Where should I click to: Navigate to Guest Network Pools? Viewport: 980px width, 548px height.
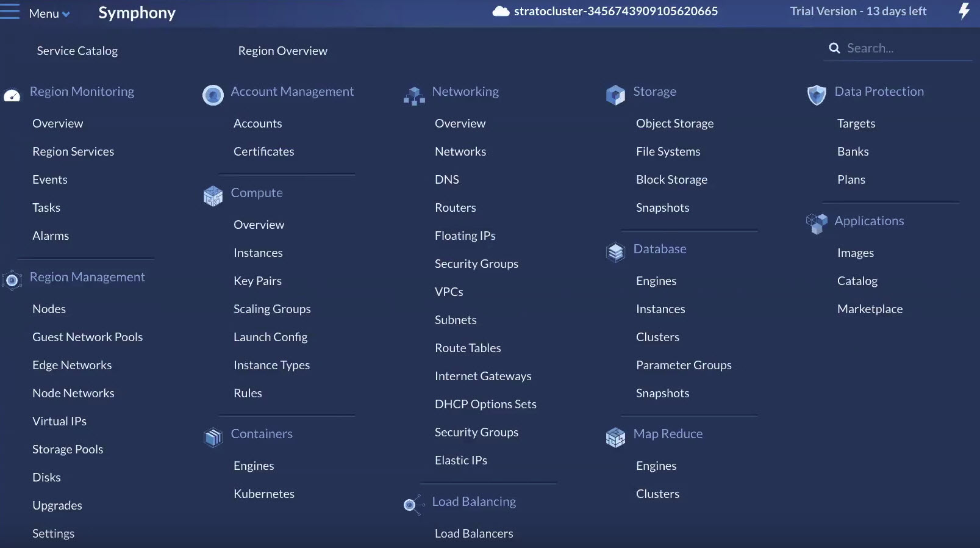tap(87, 337)
